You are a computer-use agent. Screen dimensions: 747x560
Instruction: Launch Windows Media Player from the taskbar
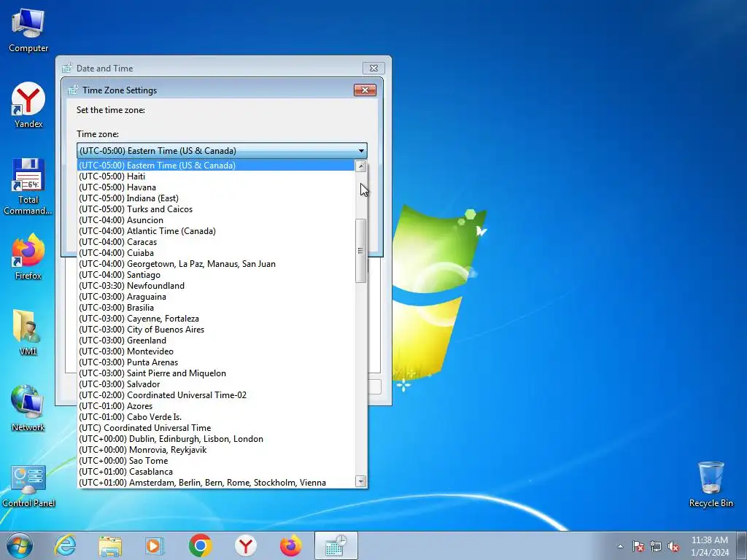pyautogui.click(x=155, y=545)
